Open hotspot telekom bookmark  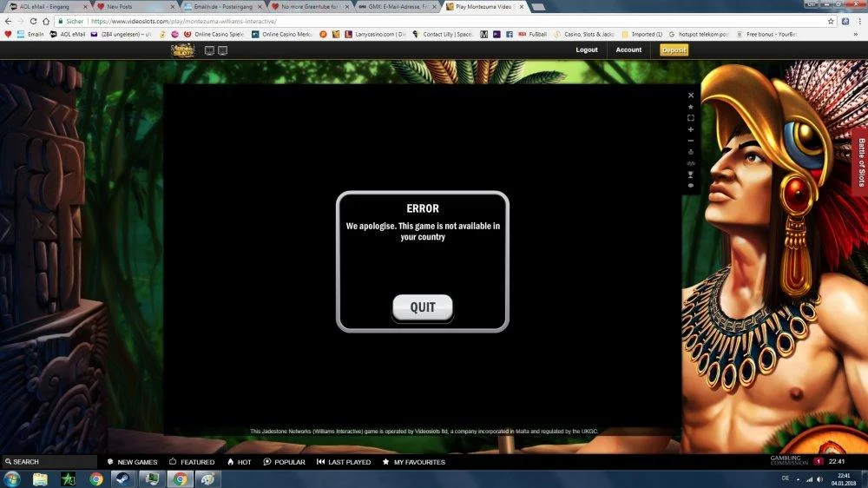point(699,35)
